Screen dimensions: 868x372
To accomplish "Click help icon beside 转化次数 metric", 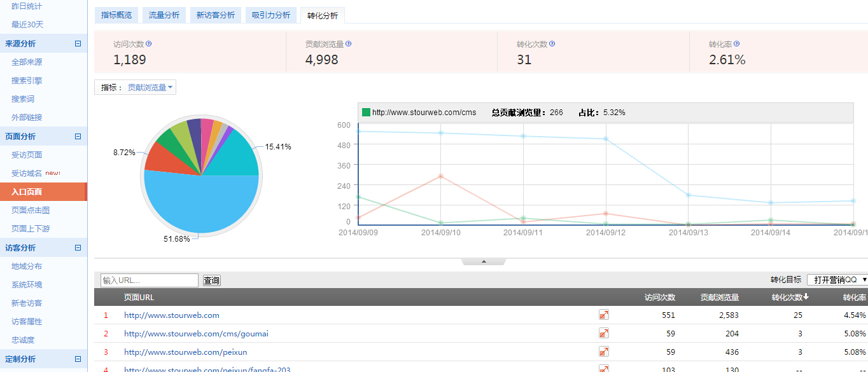I will click(x=552, y=44).
